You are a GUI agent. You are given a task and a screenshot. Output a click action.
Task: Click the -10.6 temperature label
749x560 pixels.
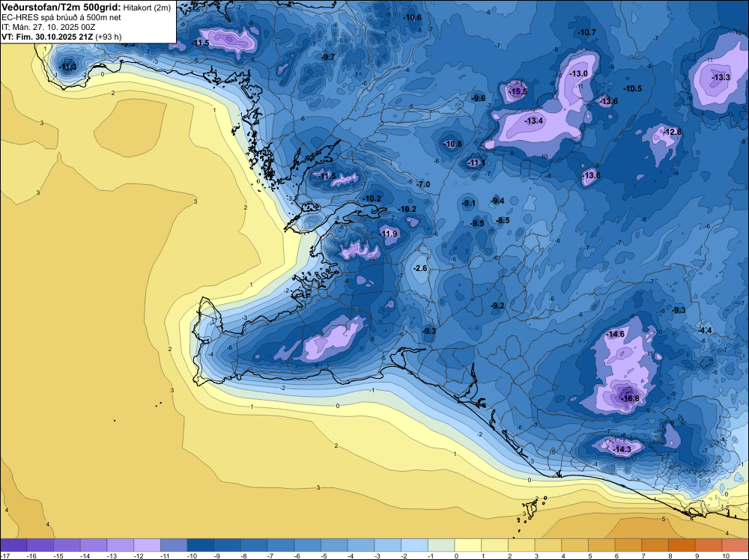pos(412,18)
